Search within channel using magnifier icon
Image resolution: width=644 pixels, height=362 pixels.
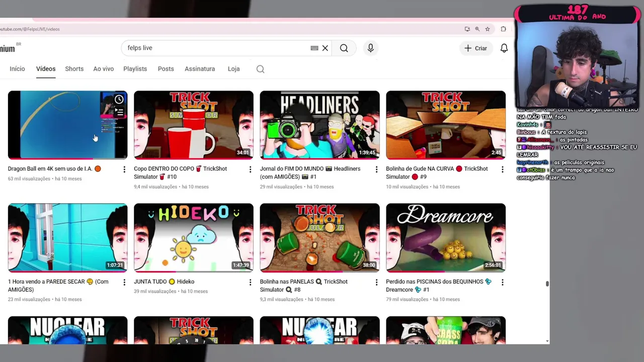point(260,69)
